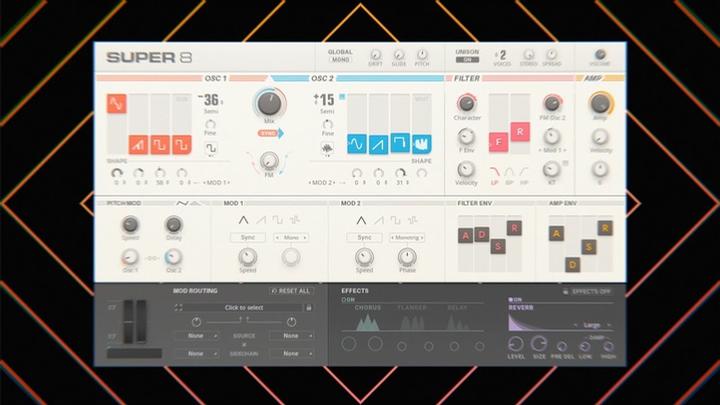720x405 pixels.
Task: Click the OSC 1 semi value -36
Action: (x=210, y=100)
